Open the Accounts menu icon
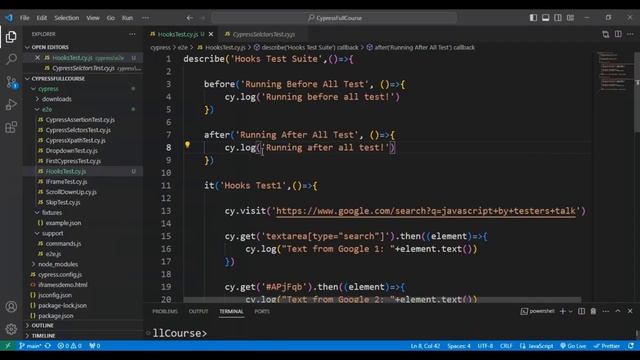This screenshot has width=640, height=360. (11, 307)
